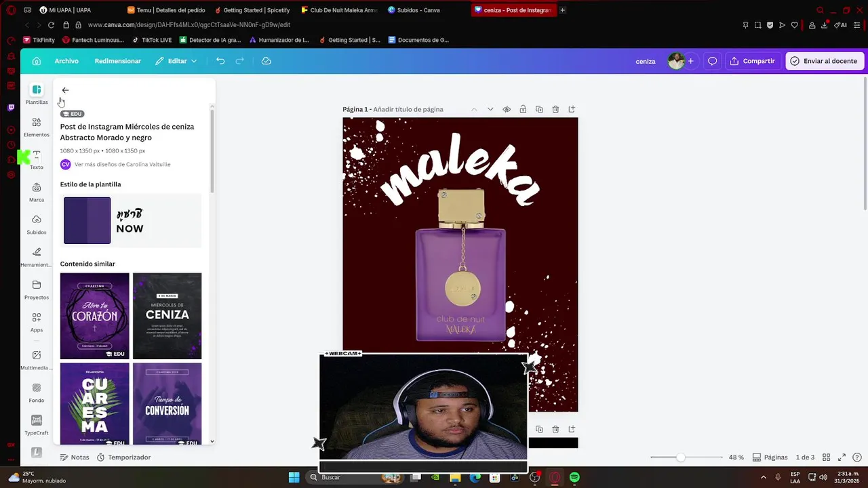Click the page title field Añadir título
The width and height of the screenshot is (868, 488).
408,109
